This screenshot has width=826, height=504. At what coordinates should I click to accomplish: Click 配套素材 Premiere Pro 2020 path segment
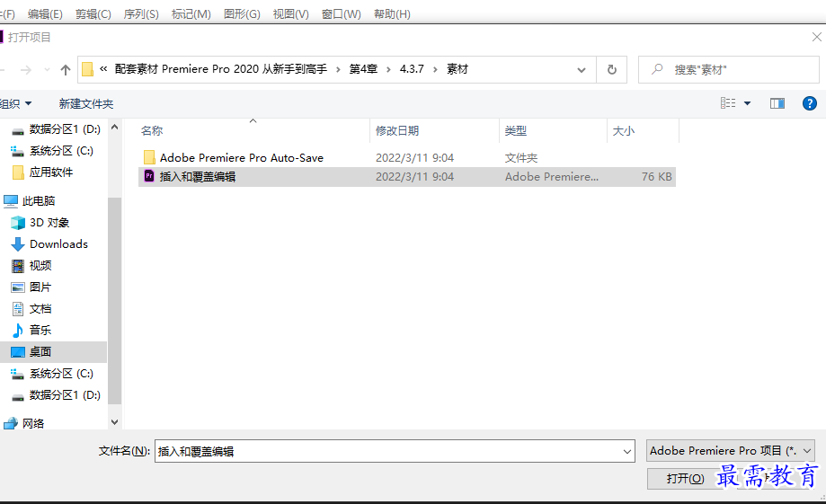(221, 69)
